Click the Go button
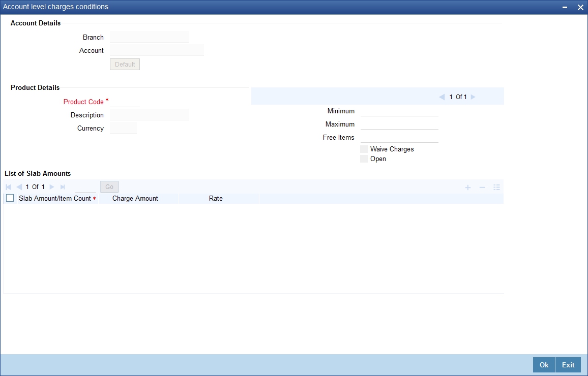 click(x=109, y=187)
